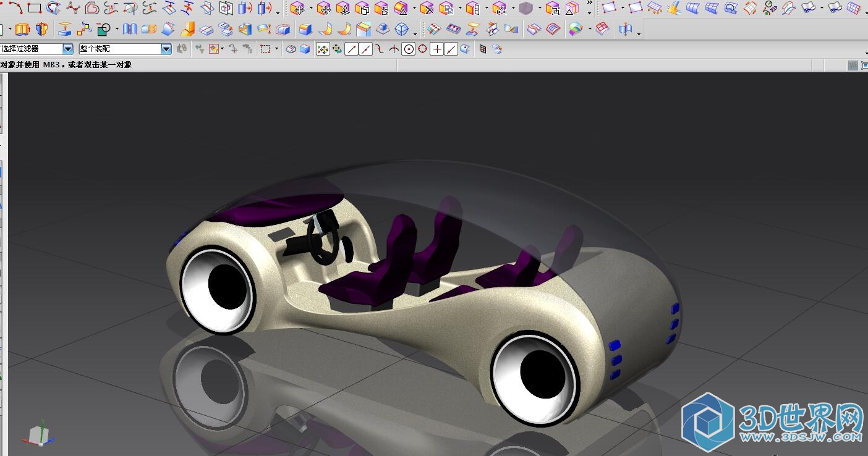Click status hint text 对象并使用 MB3
The width and height of the screenshot is (868, 456).
pos(30,65)
